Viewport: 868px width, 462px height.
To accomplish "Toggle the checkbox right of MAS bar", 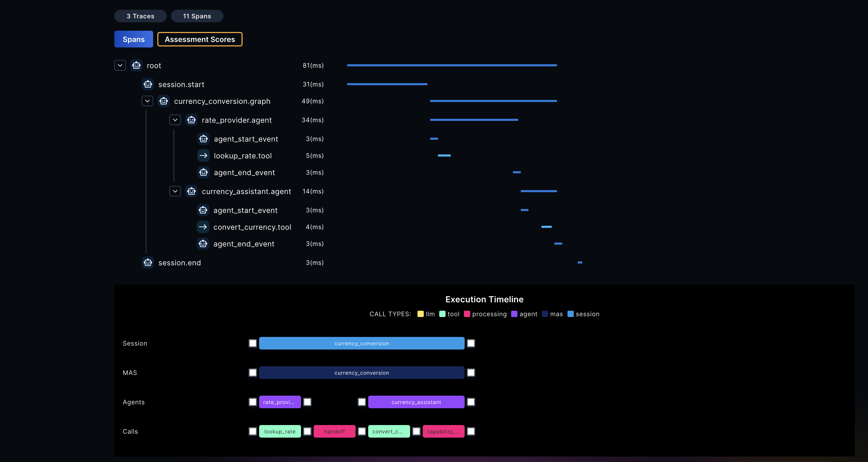I will (471, 373).
